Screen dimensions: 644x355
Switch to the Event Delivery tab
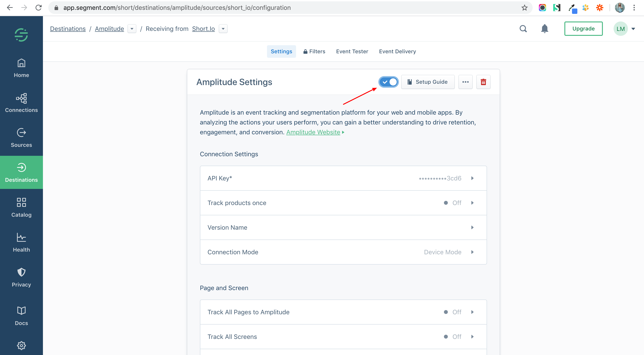(397, 51)
